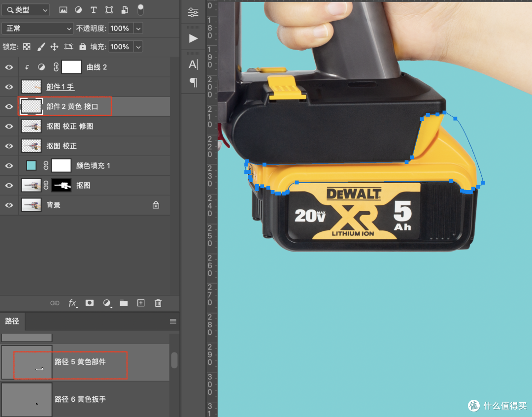
Task: Open the 类型 filter type dropdown
Action: 26,10
